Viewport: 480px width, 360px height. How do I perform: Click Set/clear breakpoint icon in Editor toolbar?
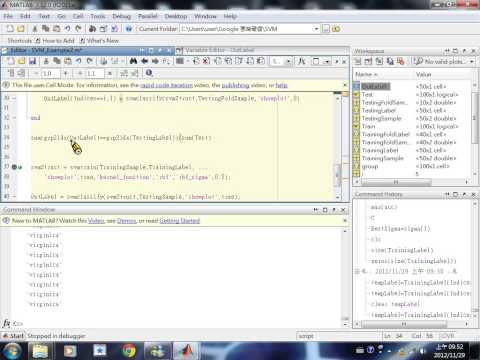coord(196,61)
